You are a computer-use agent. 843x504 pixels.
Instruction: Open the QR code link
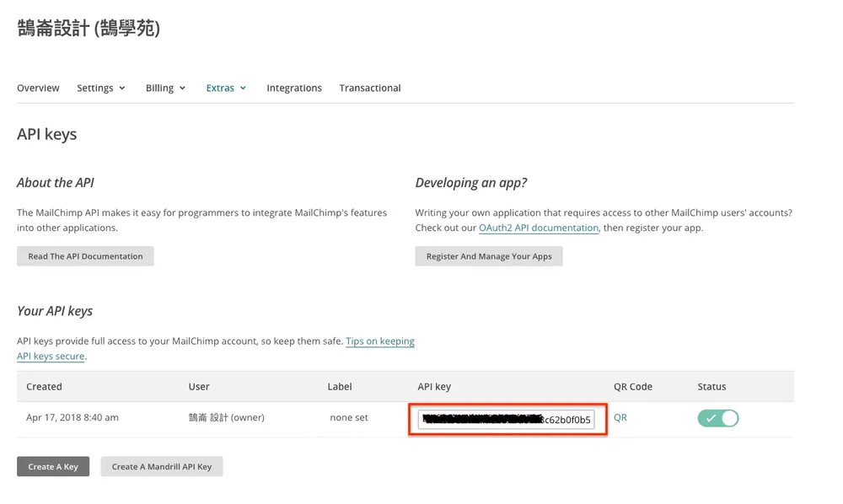(x=620, y=417)
